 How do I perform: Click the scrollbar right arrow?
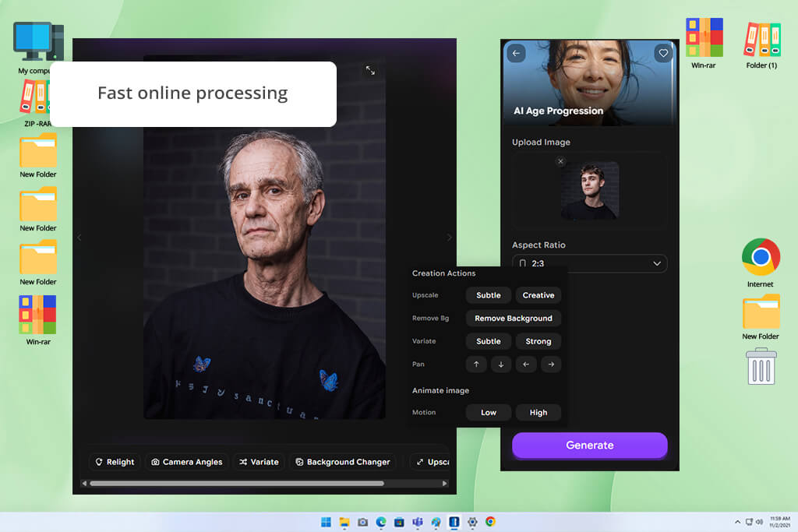pos(445,484)
